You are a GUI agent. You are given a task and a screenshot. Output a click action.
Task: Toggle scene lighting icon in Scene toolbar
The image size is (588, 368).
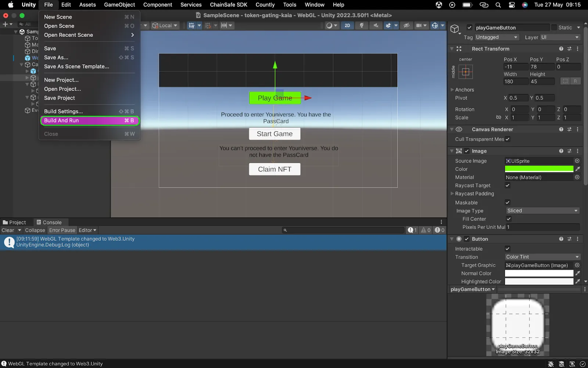(362, 25)
